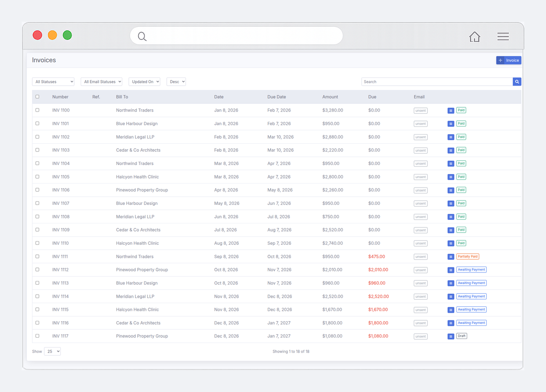Check the box for invoice INV 1102
The width and height of the screenshot is (546, 392).
(38, 137)
